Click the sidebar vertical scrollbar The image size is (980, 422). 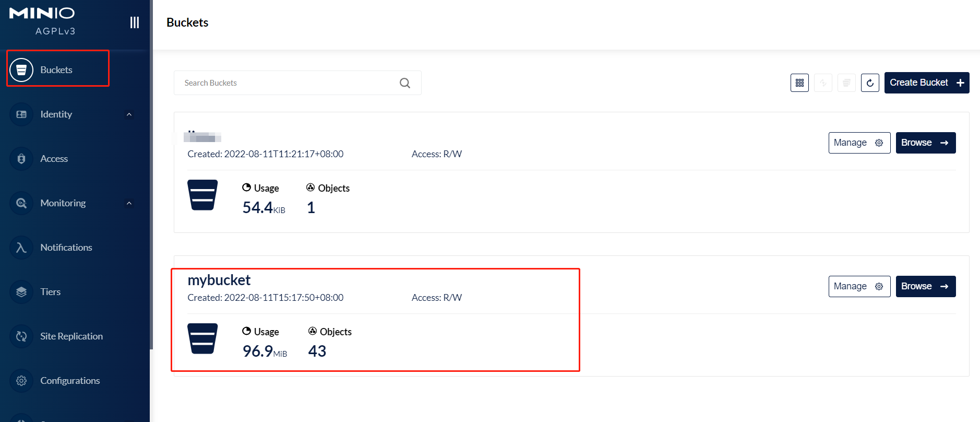click(151, 174)
